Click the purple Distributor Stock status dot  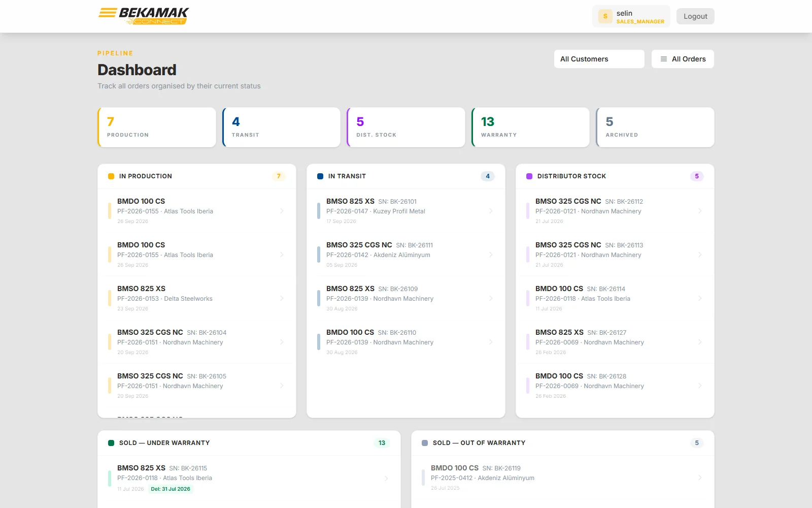click(x=529, y=176)
